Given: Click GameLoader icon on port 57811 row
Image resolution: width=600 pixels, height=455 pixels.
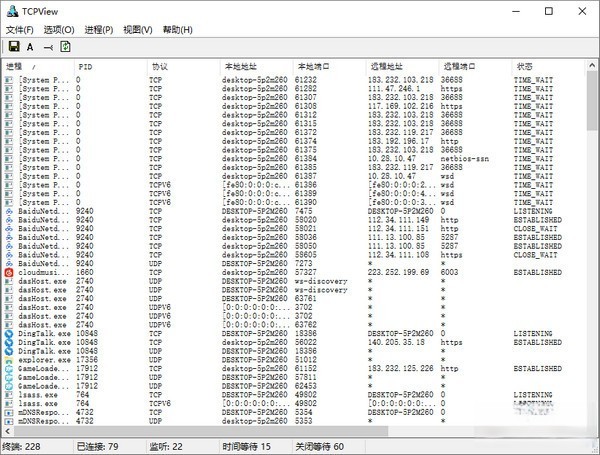Looking at the screenshot, I should click(x=9, y=378).
